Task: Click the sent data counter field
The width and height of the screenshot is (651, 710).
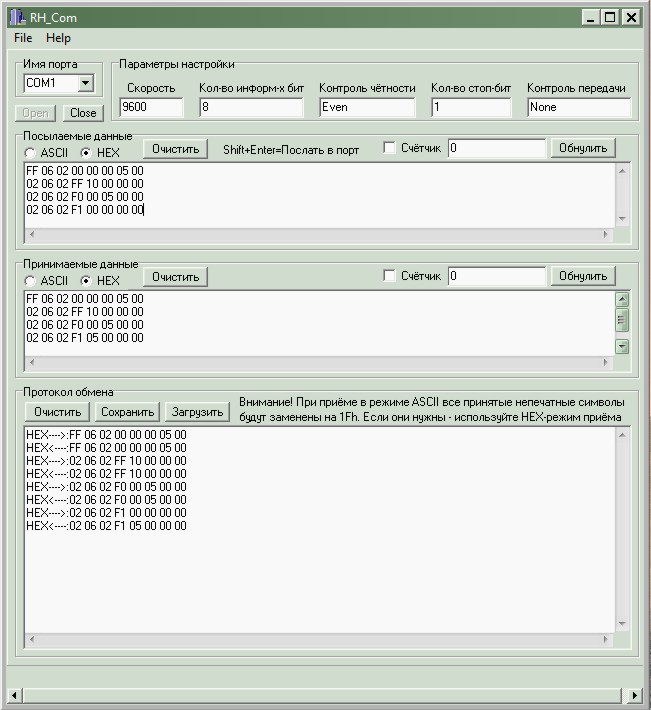Action: point(497,148)
